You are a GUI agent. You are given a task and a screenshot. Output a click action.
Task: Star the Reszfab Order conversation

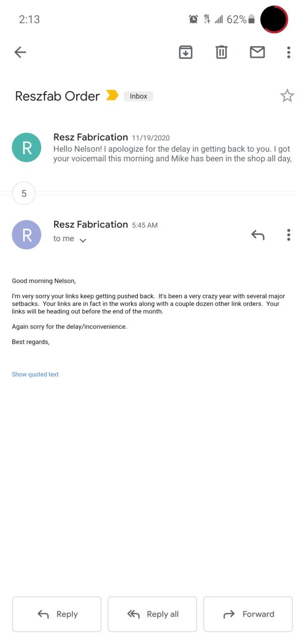click(287, 96)
